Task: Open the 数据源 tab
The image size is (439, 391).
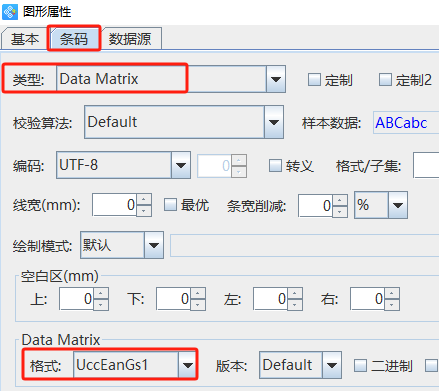Action: click(130, 39)
